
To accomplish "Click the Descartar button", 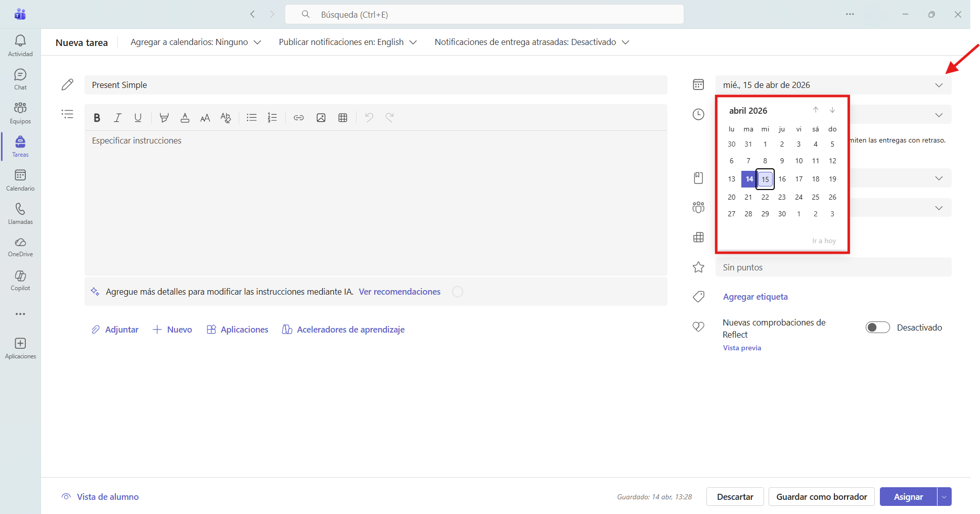I will pyautogui.click(x=735, y=497).
